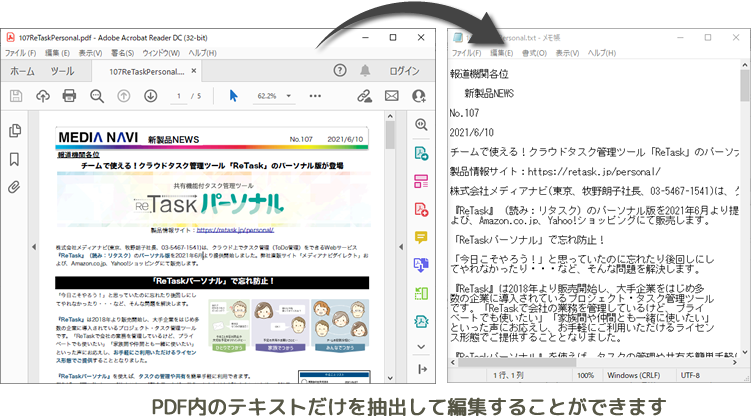751x417 pixels.
Task: Switch to the ホーム tab
Action: (23, 71)
